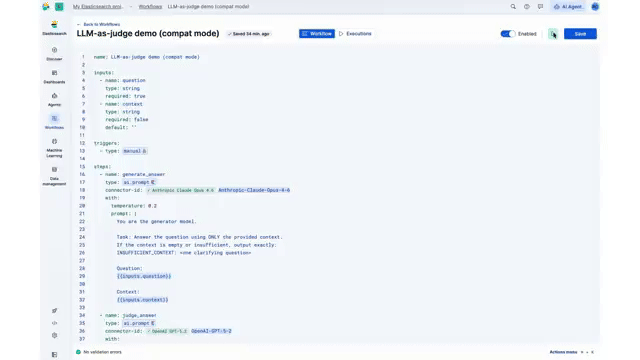Click the {{inputs.question}} template variable
640x360 pixels.
click(x=144, y=276)
